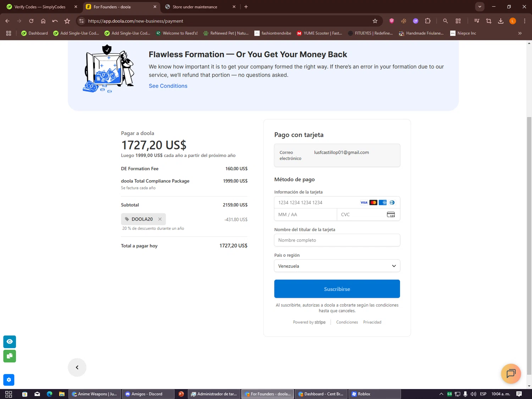Switch to Anime Weapons taskbar window
The image size is (532, 399).
(x=95, y=394)
